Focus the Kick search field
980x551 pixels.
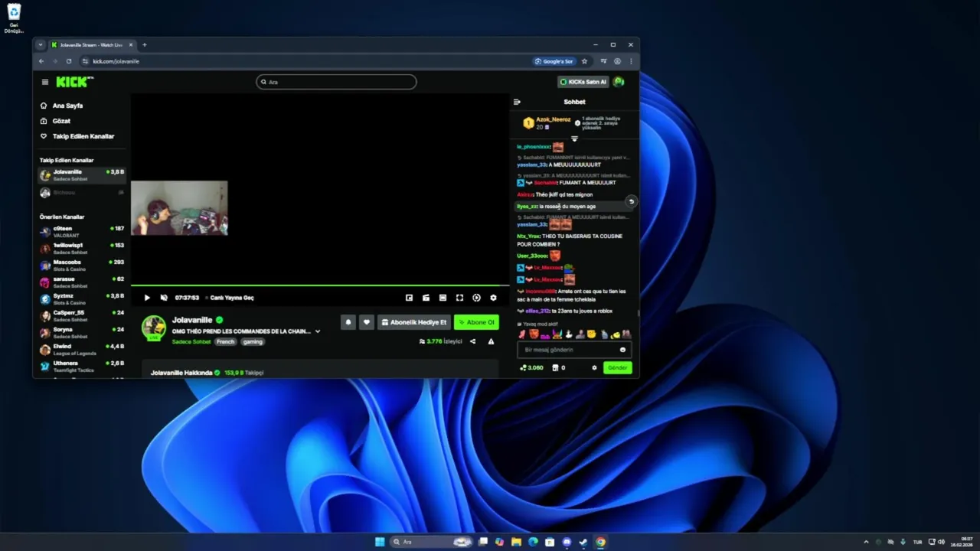pyautogui.click(x=336, y=82)
